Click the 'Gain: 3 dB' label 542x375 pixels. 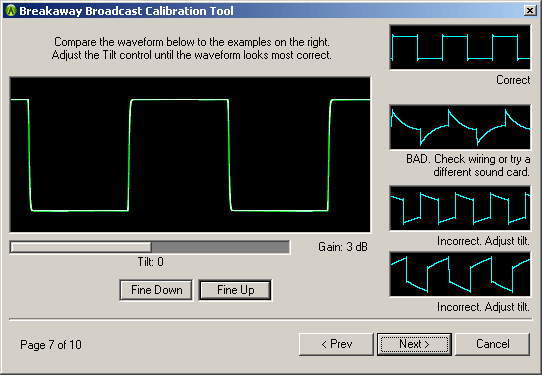[343, 247]
